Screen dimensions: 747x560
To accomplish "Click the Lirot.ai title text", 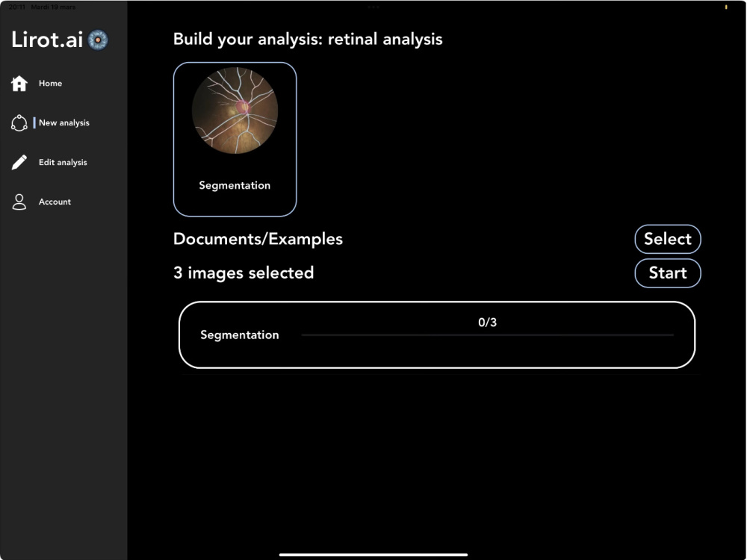I will 47,40.
